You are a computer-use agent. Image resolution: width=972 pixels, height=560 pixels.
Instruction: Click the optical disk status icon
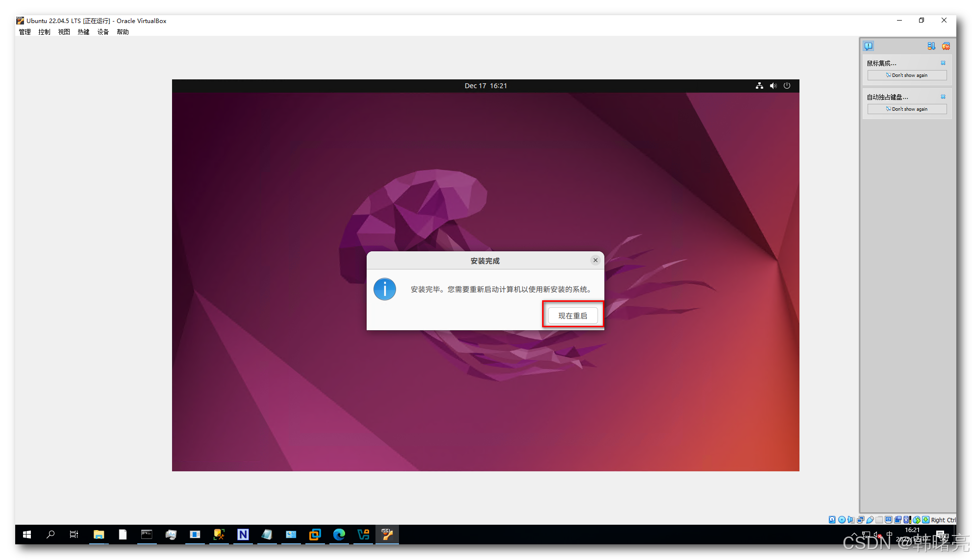coord(842,520)
